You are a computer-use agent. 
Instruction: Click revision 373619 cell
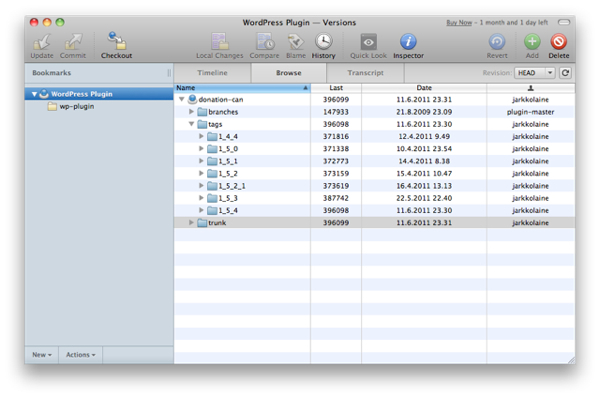tap(336, 186)
